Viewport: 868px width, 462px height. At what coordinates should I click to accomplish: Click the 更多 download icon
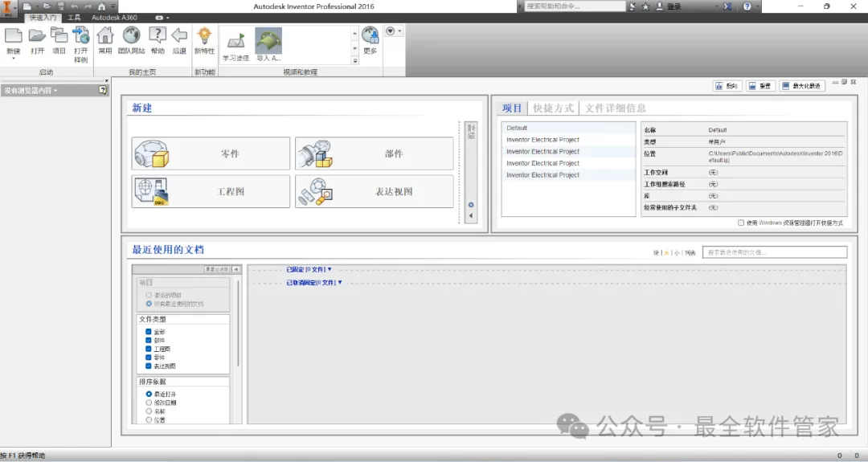click(371, 41)
